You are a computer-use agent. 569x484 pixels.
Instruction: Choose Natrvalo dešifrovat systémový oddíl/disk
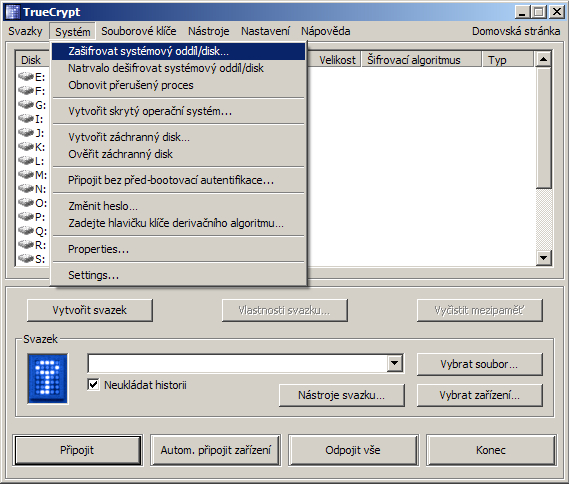(179, 68)
